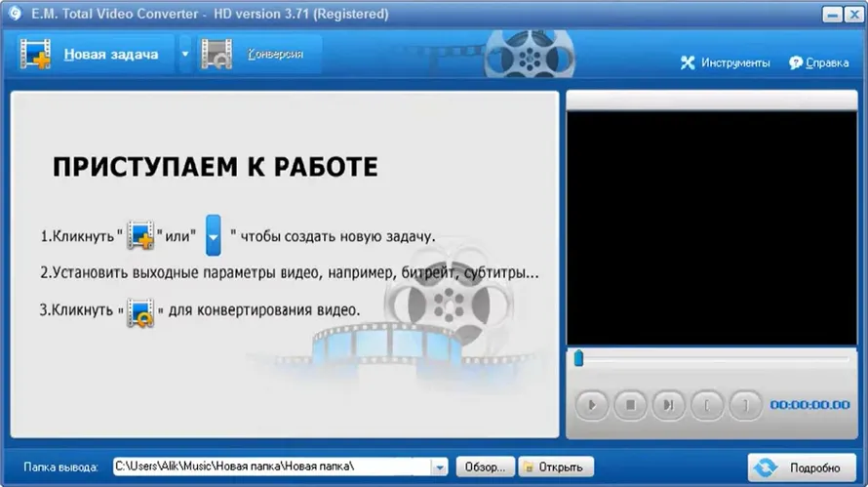Click the output folder path field
The image size is (868, 487).
click(272, 467)
